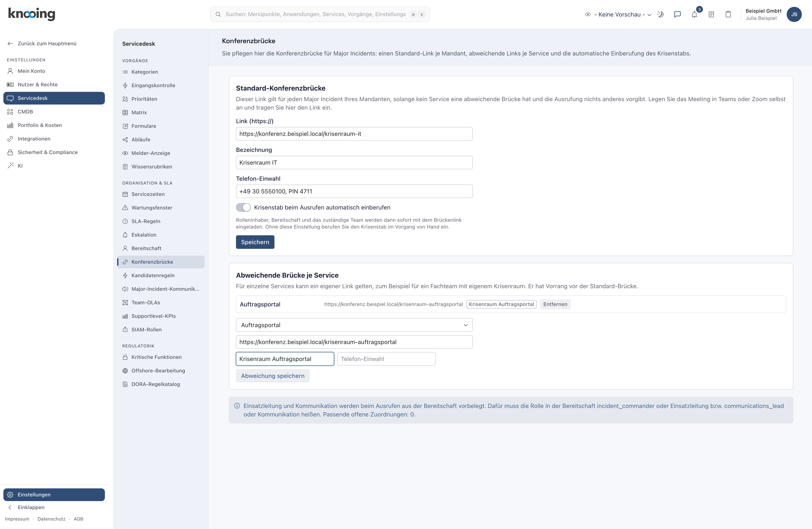Click the Krisenraum Auftragsportal tag in list row
The height and width of the screenshot is (529, 812).
pos(501,304)
